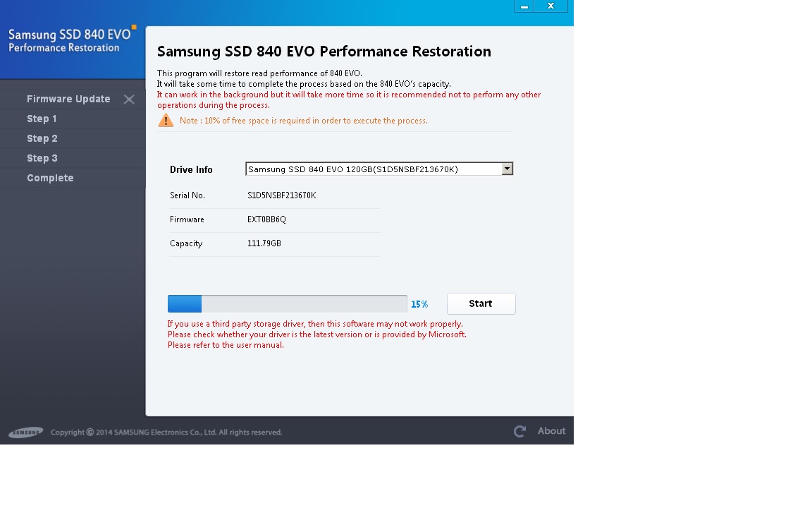Select the Samsung SSD 840 EVO 120GB combo box
Image resolution: width=812 pixels, height=508 pixels.
[379, 169]
